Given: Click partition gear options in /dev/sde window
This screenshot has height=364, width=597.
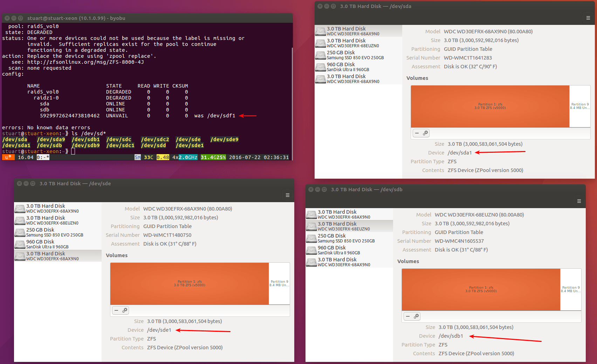Looking at the screenshot, I should (125, 310).
